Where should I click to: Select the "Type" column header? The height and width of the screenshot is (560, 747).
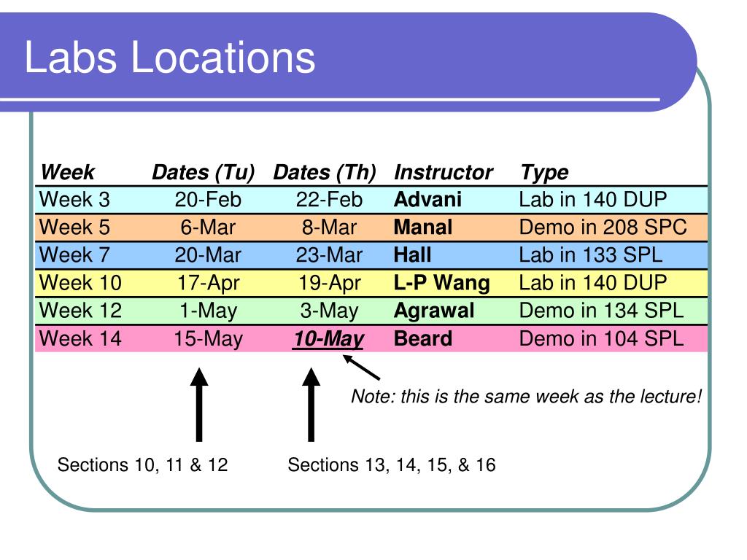(x=544, y=172)
